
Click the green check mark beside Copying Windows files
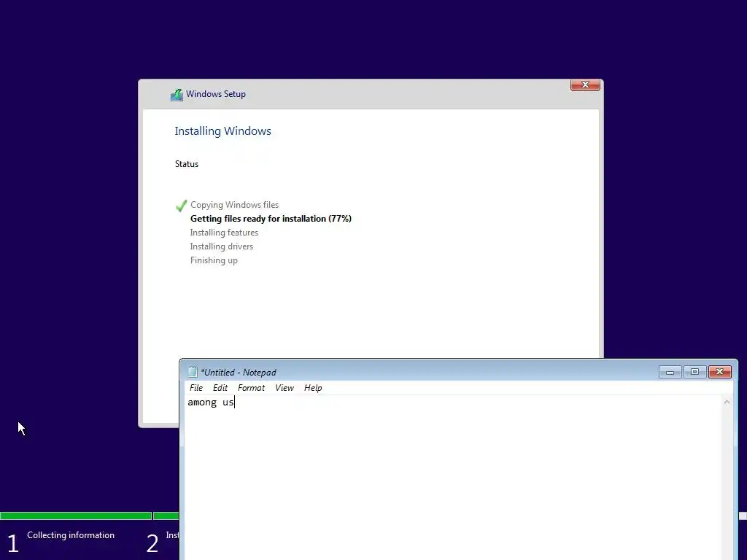click(x=181, y=205)
